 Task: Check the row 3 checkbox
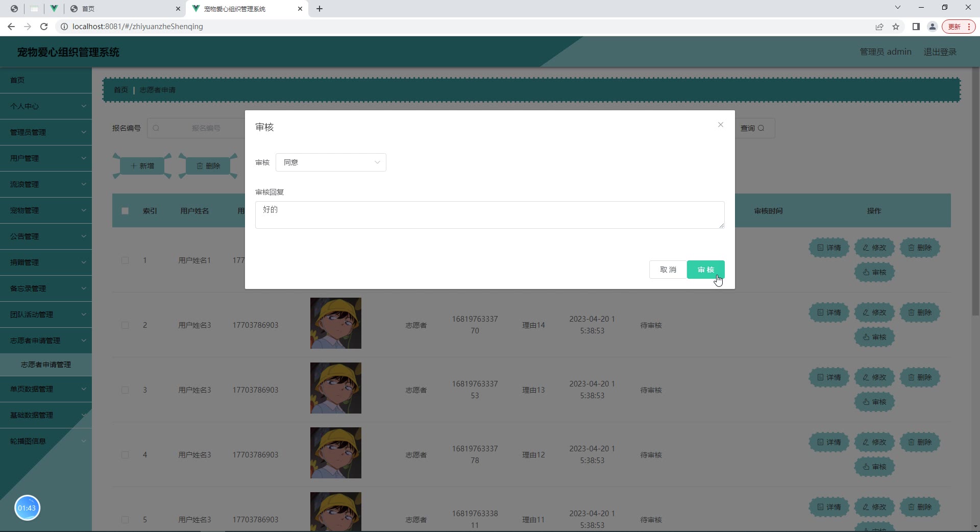click(125, 390)
